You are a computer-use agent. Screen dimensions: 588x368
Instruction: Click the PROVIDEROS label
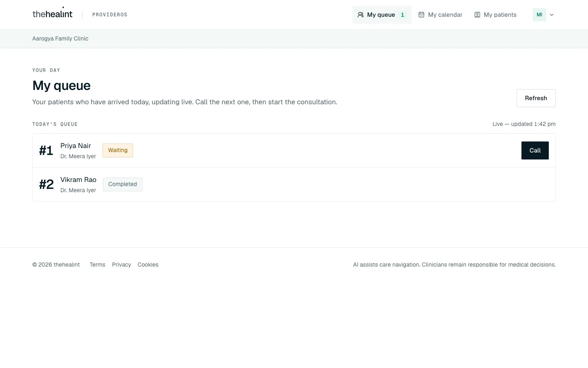click(110, 15)
